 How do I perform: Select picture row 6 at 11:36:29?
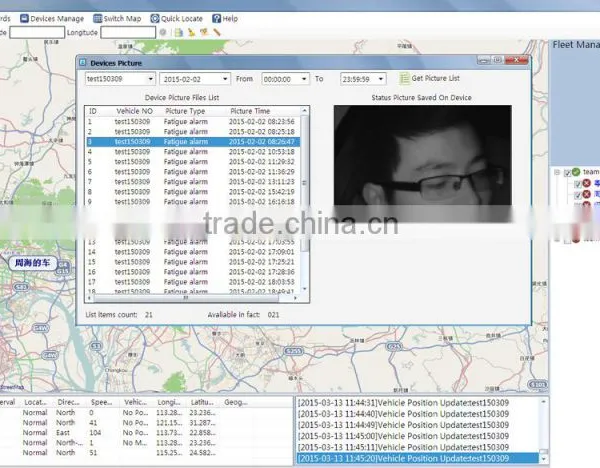[193, 171]
